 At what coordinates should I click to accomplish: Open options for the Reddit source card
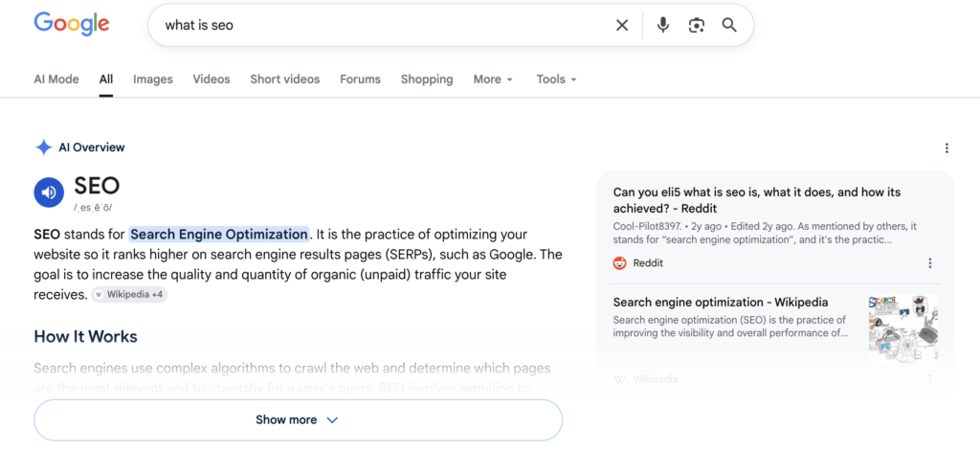click(930, 263)
